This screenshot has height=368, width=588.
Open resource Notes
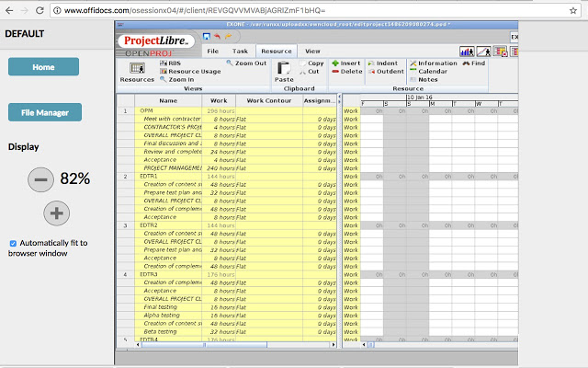(424, 80)
